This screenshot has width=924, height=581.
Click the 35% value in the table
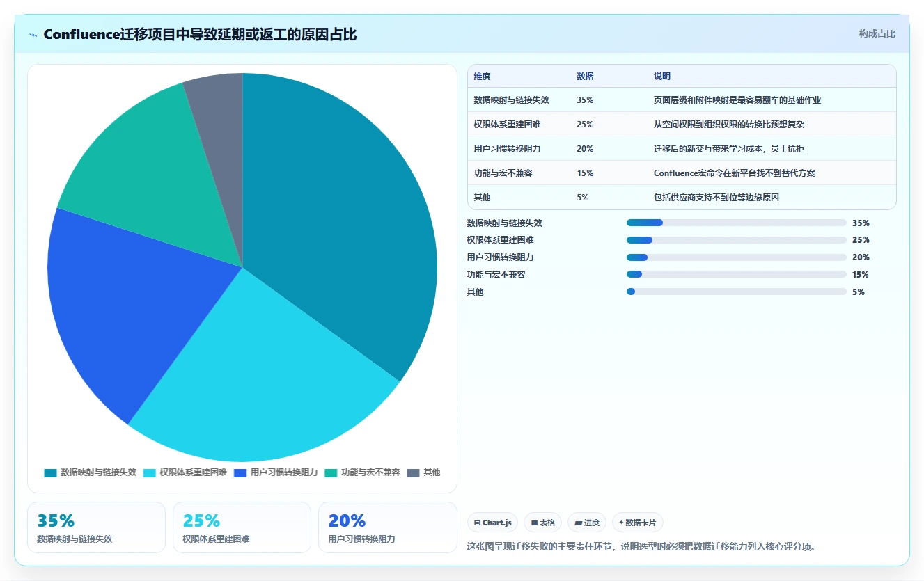(x=585, y=100)
